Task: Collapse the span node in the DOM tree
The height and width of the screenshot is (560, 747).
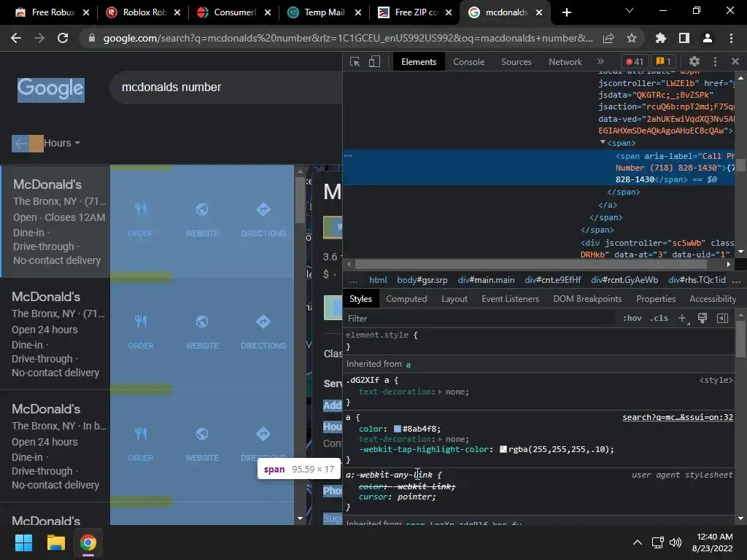Action: tap(603, 142)
